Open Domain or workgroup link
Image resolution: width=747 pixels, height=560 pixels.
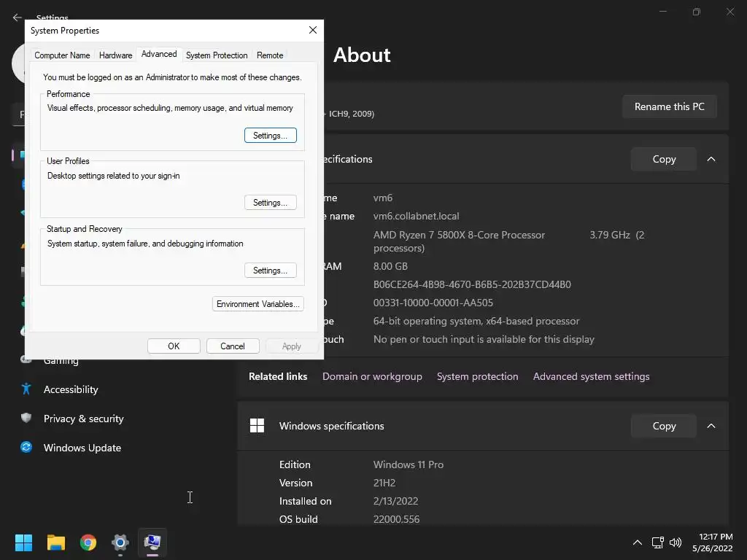pyautogui.click(x=372, y=376)
